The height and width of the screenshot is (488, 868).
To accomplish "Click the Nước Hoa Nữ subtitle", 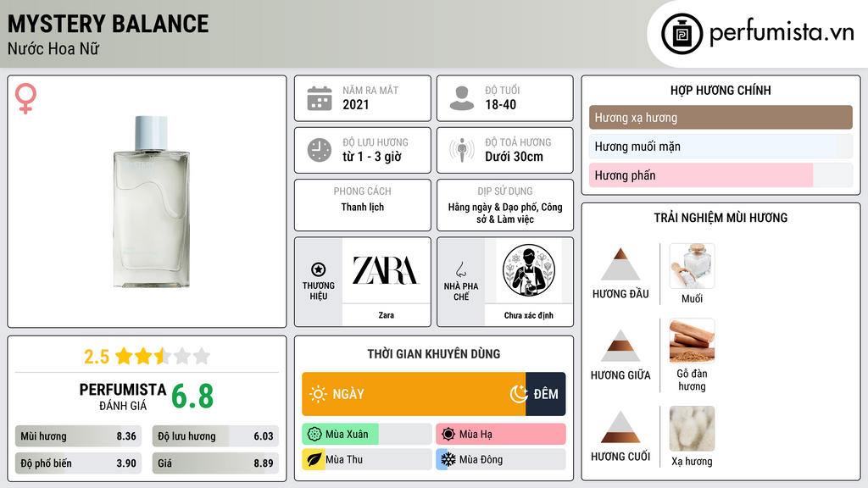I will point(53,48).
